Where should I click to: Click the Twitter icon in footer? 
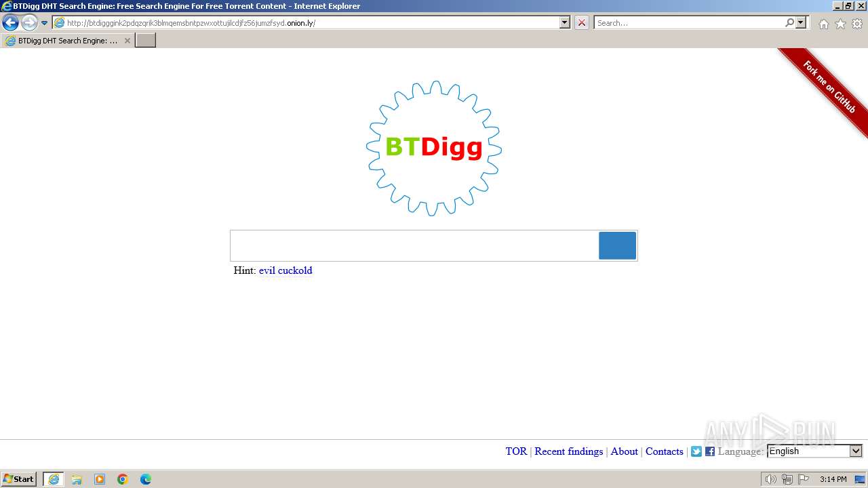click(x=696, y=451)
